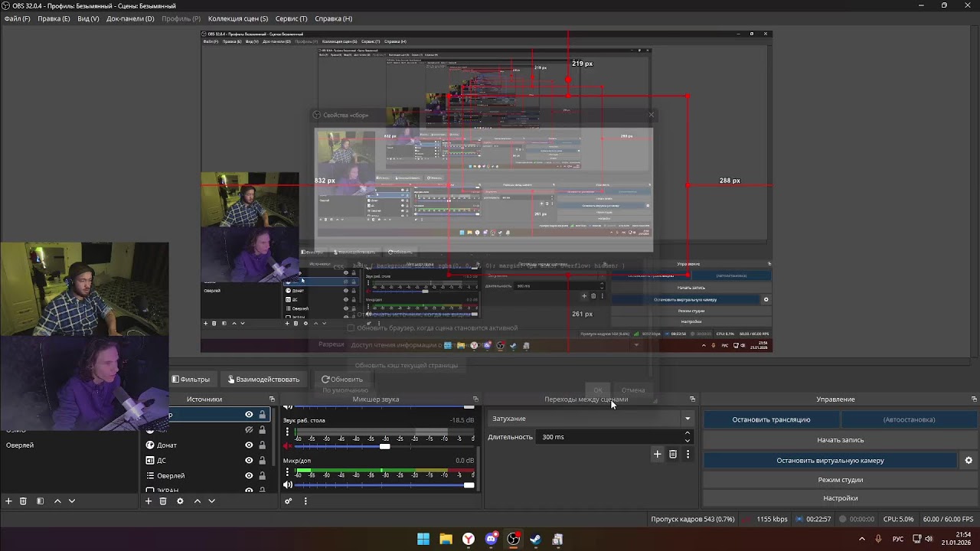Add a new scene with plus icon

8,501
